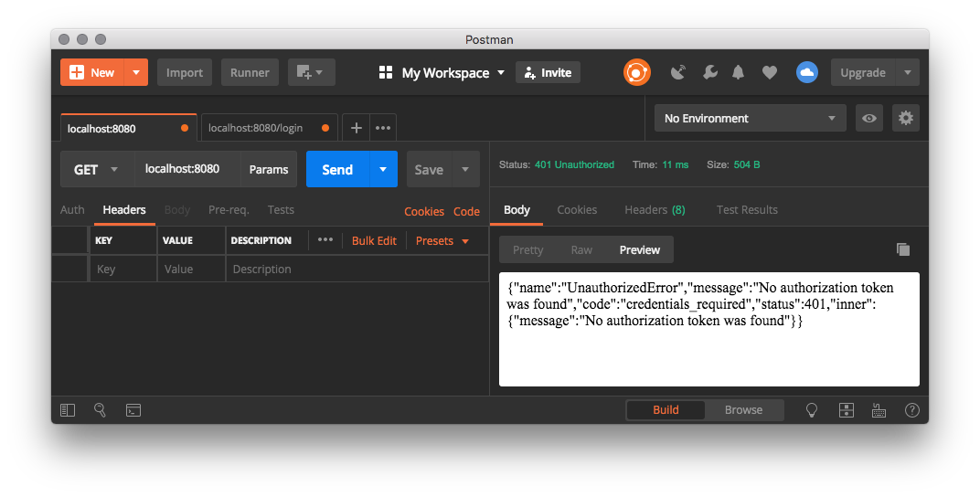980x497 pixels.
Task: Expand the My Workspace dropdown
Action: coord(442,72)
